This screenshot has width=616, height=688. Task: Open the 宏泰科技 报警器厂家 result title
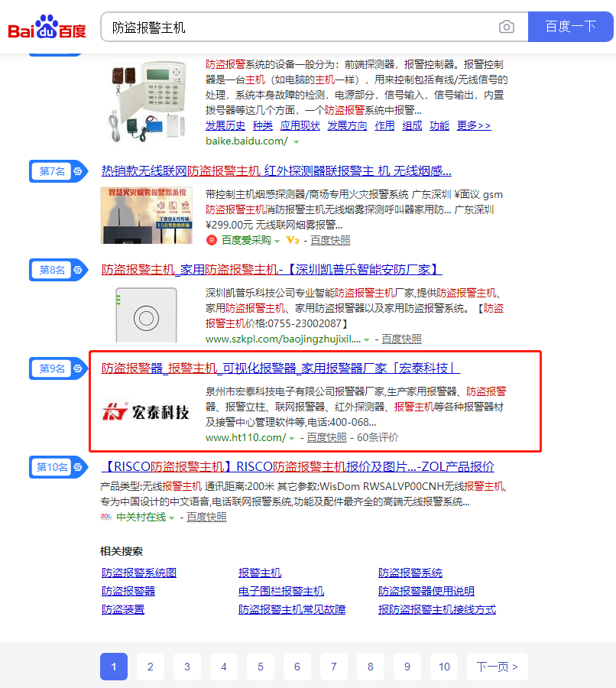click(x=280, y=368)
